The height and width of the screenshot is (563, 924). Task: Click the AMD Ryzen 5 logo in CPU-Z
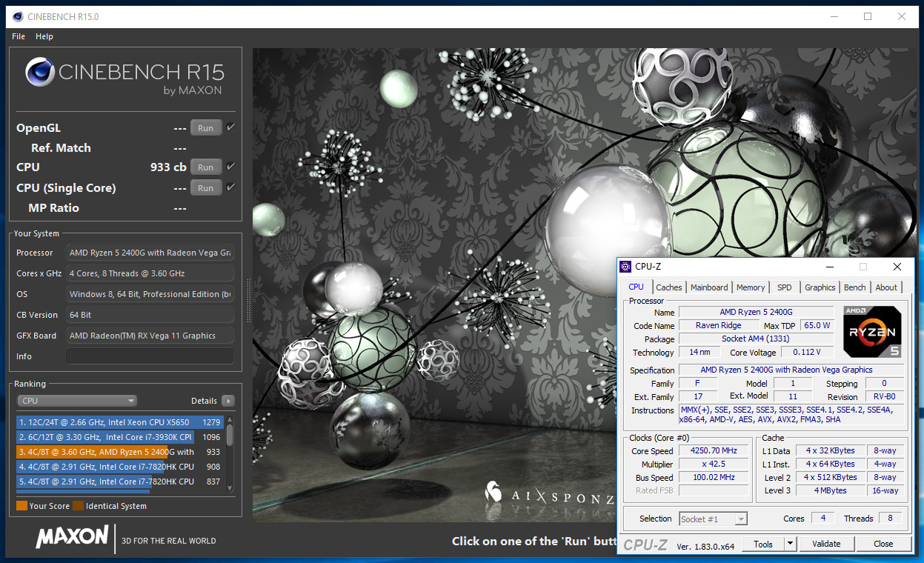(x=872, y=332)
